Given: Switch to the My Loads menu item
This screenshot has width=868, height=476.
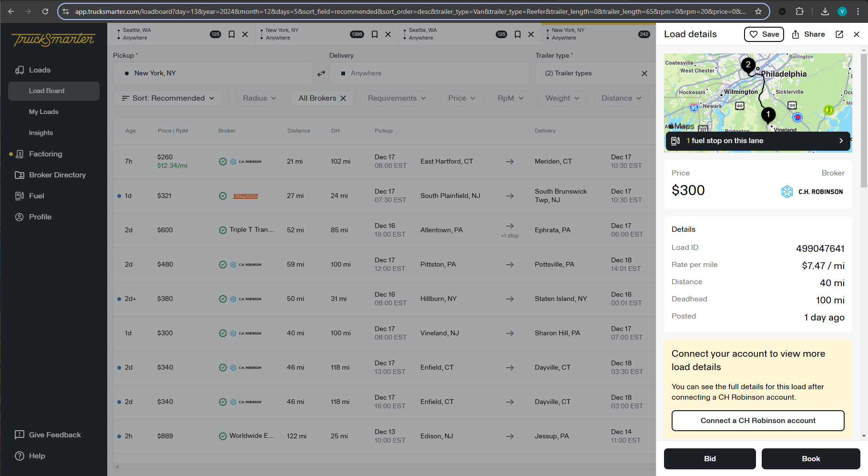Looking at the screenshot, I should 43,112.
